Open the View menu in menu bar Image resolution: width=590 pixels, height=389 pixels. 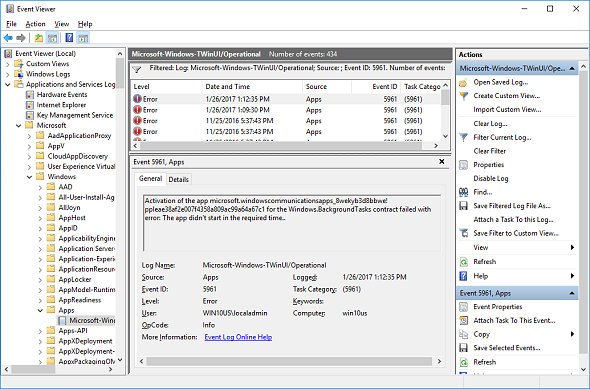click(61, 24)
